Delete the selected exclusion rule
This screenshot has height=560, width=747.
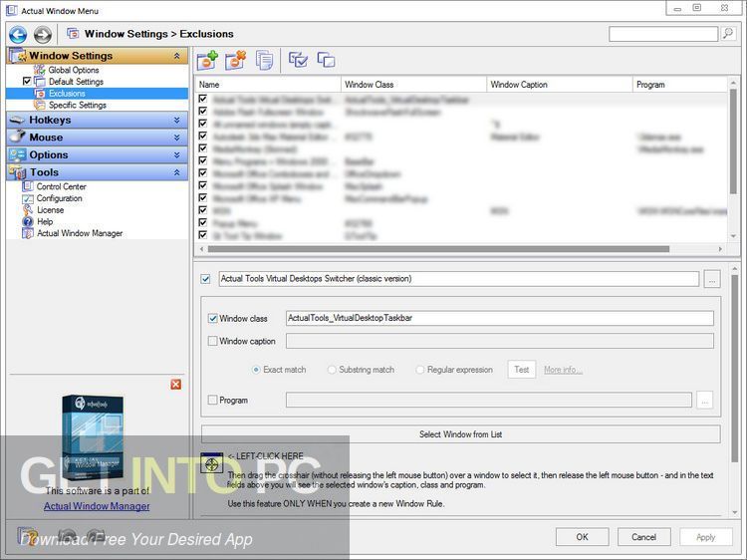[236, 60]
